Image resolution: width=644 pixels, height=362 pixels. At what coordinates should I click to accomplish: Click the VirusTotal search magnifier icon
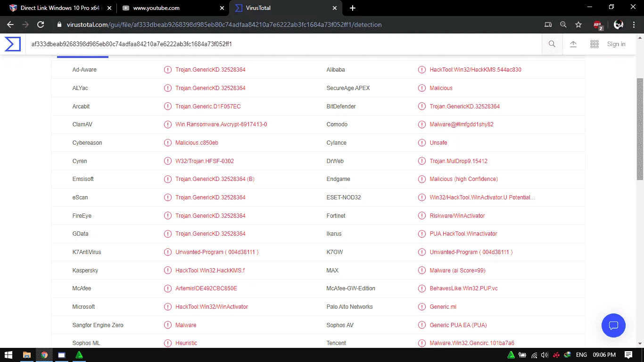(552, 44)
